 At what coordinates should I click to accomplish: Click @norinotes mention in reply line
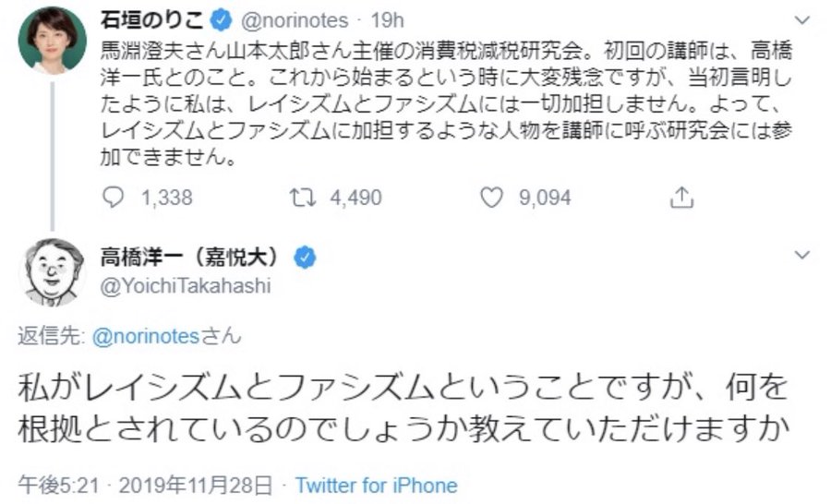pyautogui.click(x=146, y=336)
